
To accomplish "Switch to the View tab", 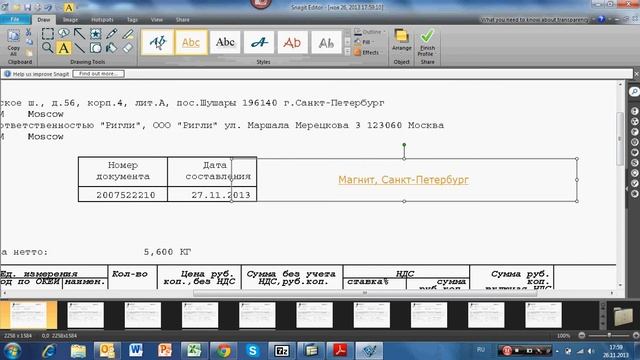I will [157, 20].
